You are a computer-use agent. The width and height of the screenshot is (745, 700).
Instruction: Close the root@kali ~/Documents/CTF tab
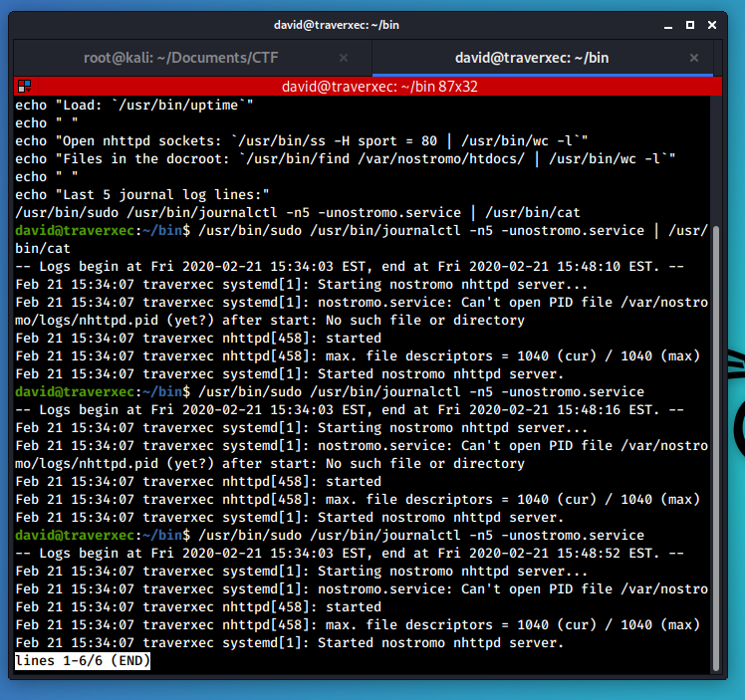coord(344,58)
